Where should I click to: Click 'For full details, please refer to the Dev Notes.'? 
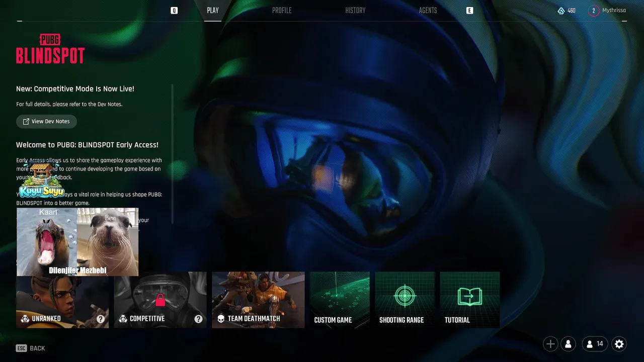pos(69,104)
